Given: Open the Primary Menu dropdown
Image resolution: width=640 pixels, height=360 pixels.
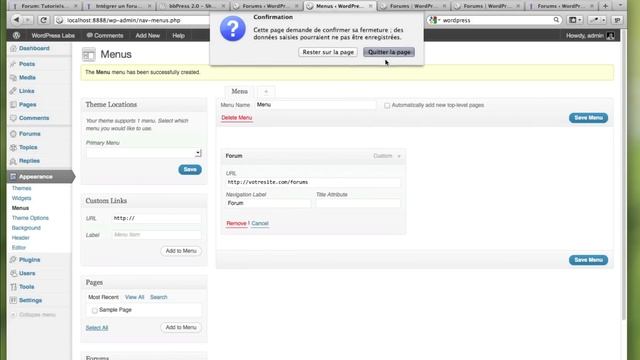Looking at the screenshot, I should (144, 153).
